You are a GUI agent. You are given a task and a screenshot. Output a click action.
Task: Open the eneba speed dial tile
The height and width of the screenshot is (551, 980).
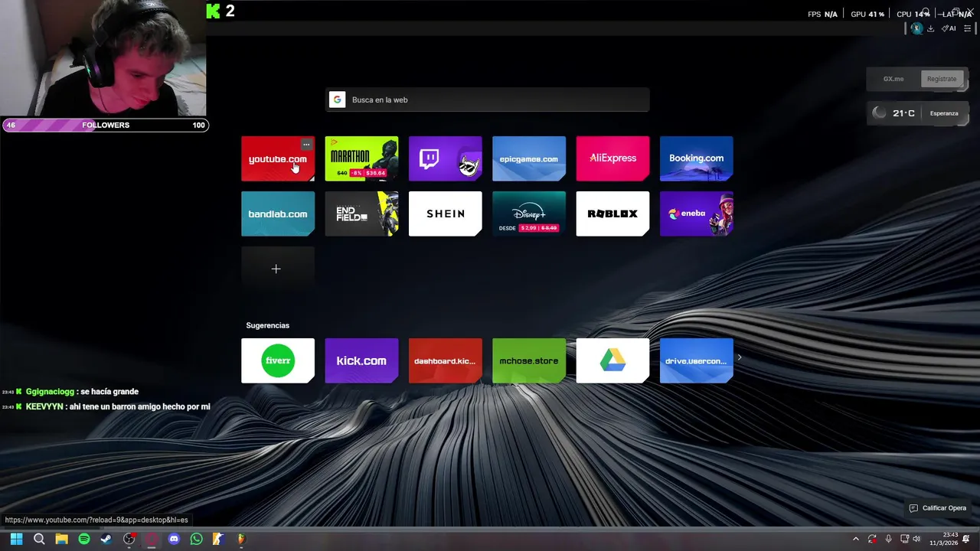point(696,214)
